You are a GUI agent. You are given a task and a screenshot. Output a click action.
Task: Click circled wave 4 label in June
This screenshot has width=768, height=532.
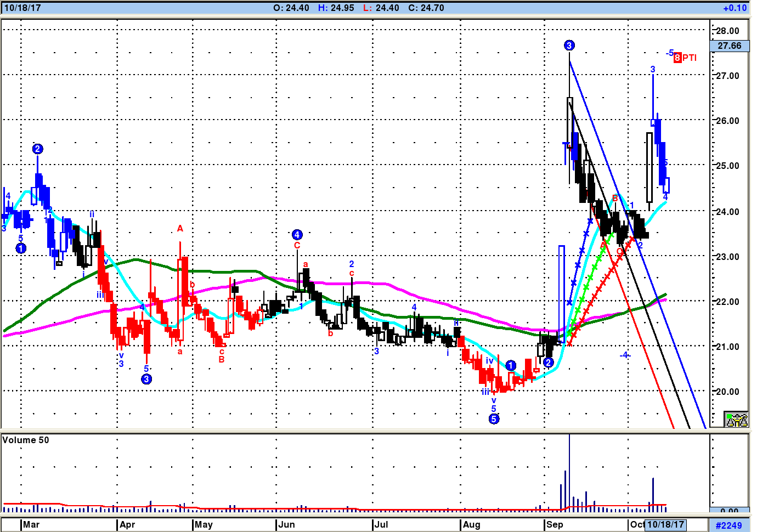pos(297,235)
